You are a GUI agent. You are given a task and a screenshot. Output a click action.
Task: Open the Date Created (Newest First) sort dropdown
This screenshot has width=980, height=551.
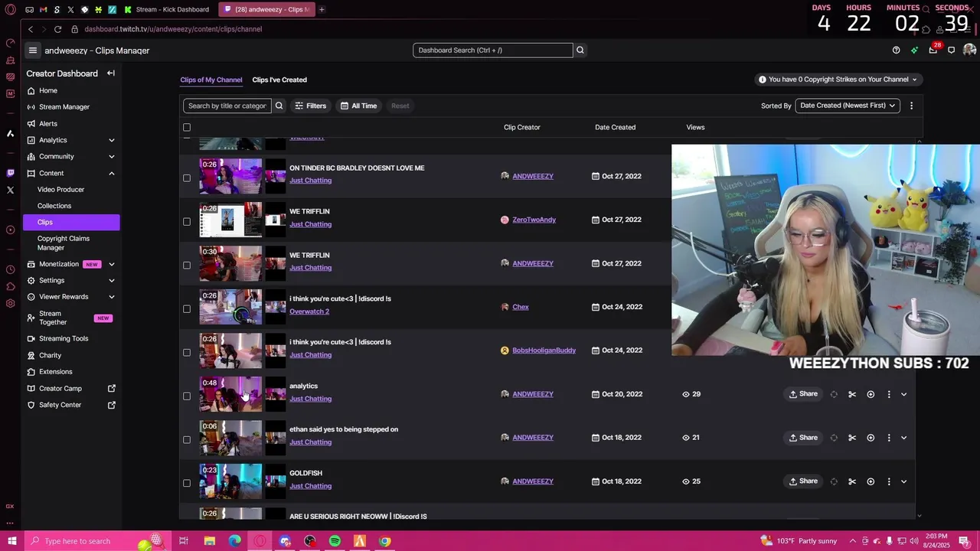(848, 106)
